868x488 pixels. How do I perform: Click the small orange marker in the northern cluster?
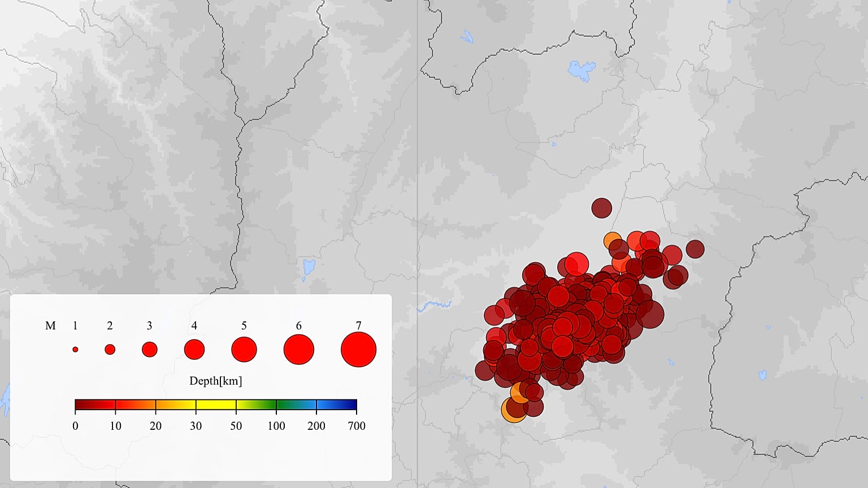point(610,239)
